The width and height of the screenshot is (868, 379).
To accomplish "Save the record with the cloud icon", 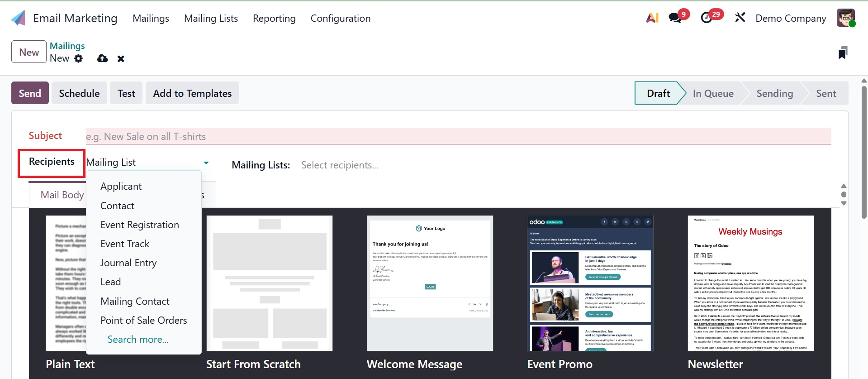I will pos(103,58).
